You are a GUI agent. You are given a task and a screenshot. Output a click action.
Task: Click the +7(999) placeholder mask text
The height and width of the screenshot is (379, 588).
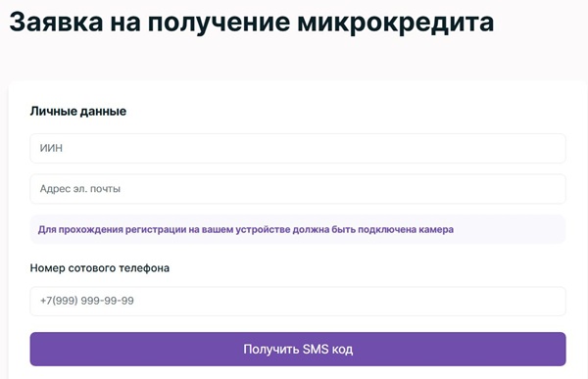[x=86, y=301]
